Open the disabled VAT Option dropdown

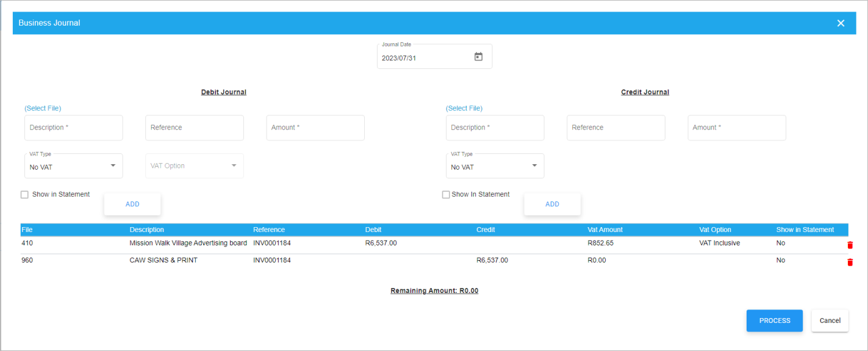194,166
